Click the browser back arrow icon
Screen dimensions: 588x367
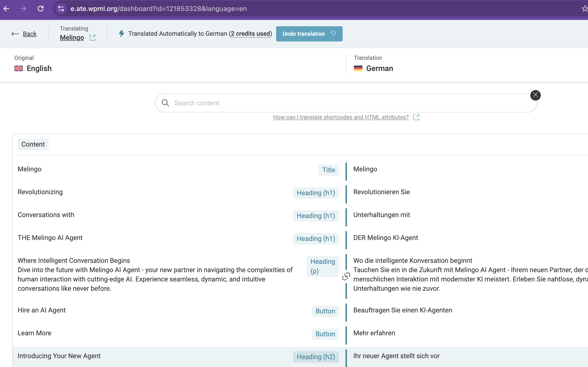pyautogui.click(x=7, y=9)
